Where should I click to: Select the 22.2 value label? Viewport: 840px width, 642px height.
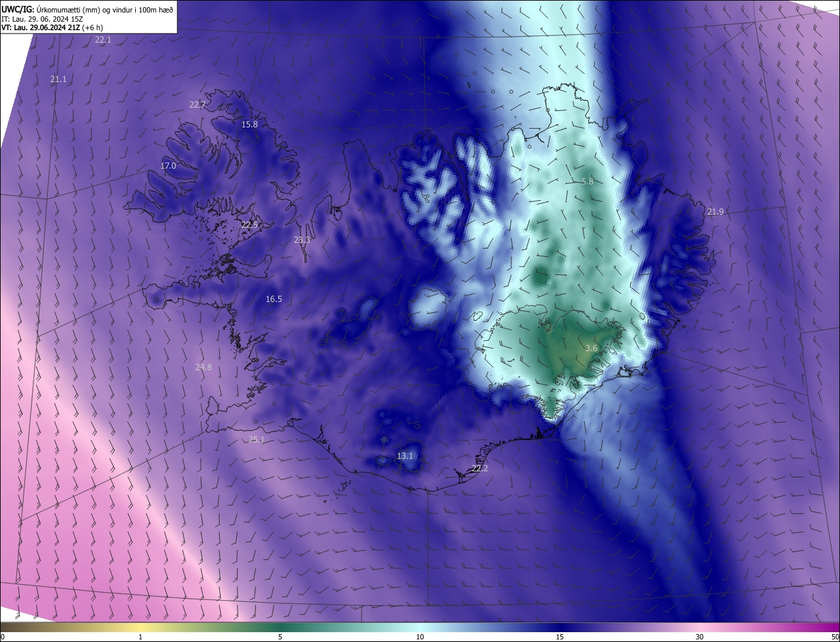click(480, 469)
